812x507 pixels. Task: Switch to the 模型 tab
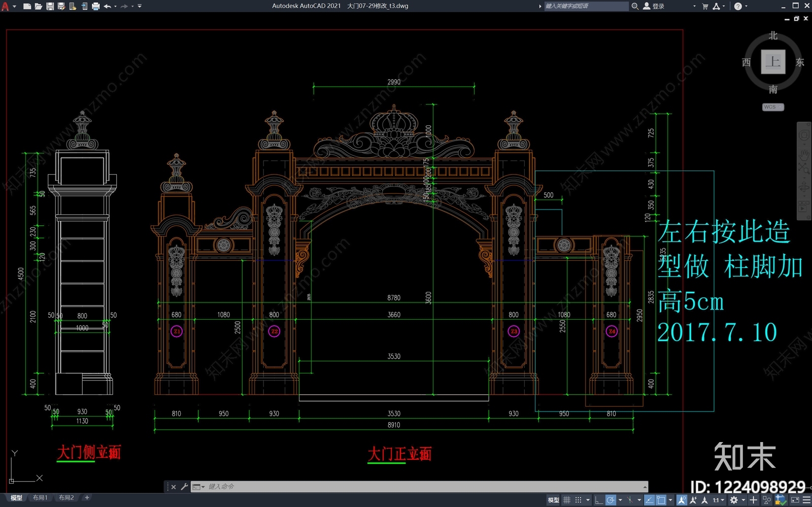pyautogui.click(x=16, y=498)
